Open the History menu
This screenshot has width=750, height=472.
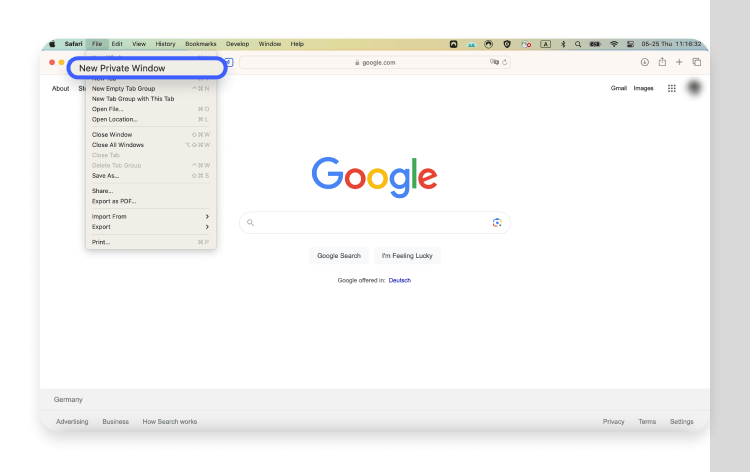click(x=165, y=44)
